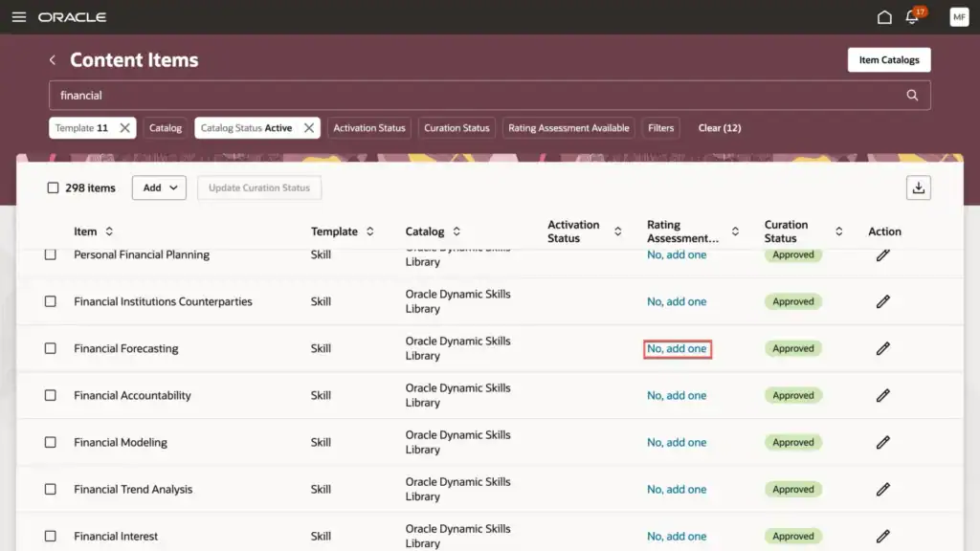Screen dimensions: 980x551
Task: Click 'No, add one' for Financial Forecasting
Action: click(x=677, y=349)
